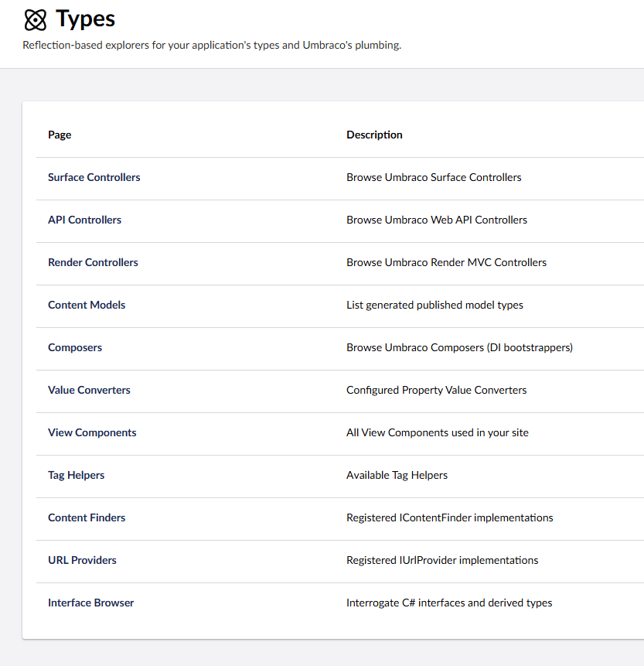Select the Types page heading
Screen dimensions: 644x666
85,19
